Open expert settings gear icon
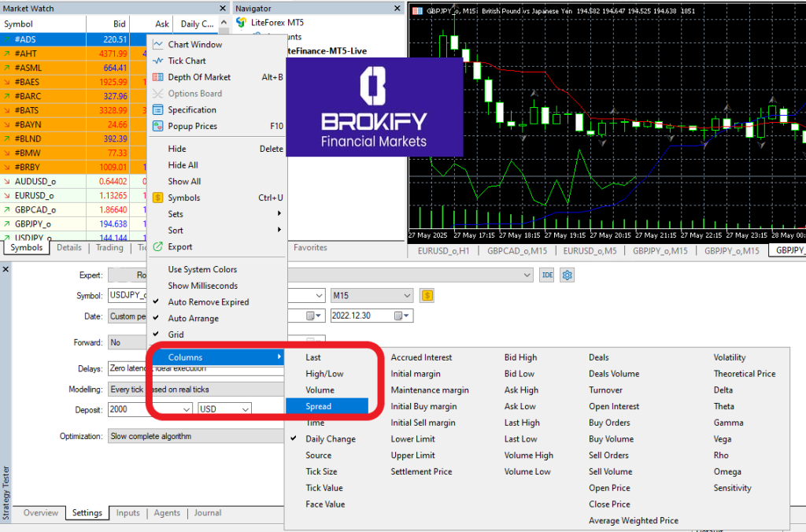This screenshot has height=532, width=806. coord(566,275)
